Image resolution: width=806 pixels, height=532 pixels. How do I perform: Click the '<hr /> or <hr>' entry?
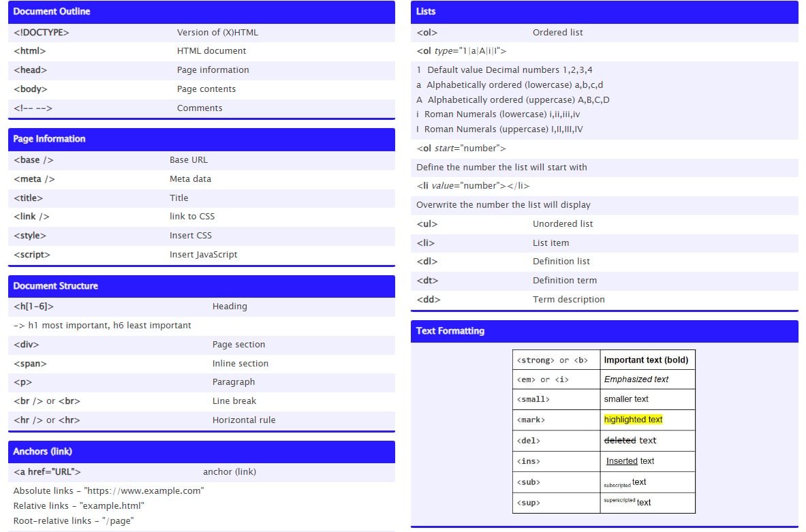pyautogui.click(x=47, y=420)
